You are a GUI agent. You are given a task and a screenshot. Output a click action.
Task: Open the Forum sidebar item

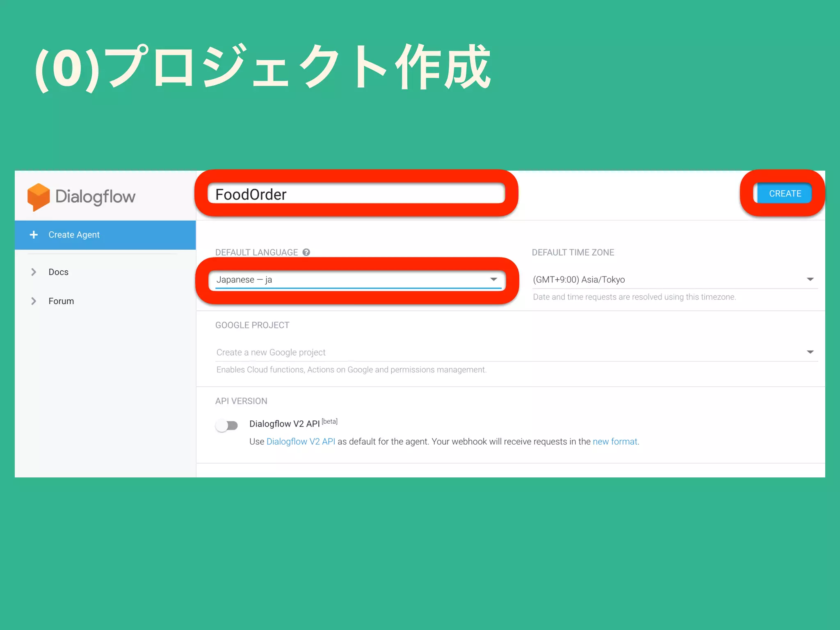click(x=62, y=301)
